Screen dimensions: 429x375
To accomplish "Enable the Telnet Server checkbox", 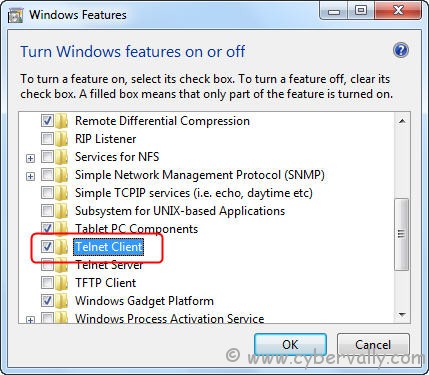I will point(47,265).
